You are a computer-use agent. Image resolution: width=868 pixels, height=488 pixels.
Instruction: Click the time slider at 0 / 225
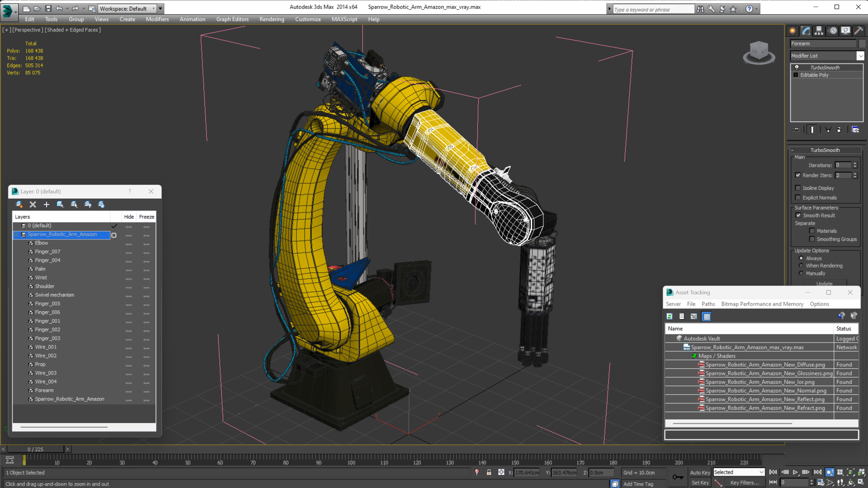(x=35, y=449)
